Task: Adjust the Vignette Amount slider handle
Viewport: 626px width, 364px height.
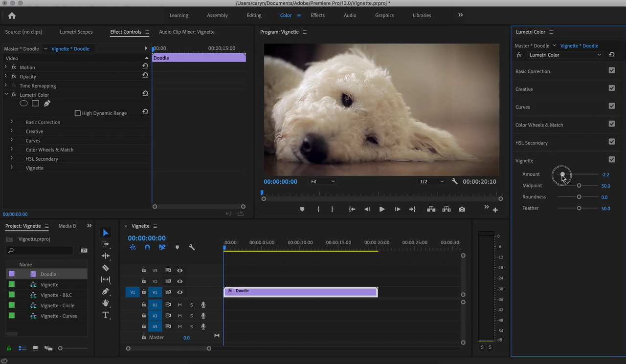Action: coord(562,174)
